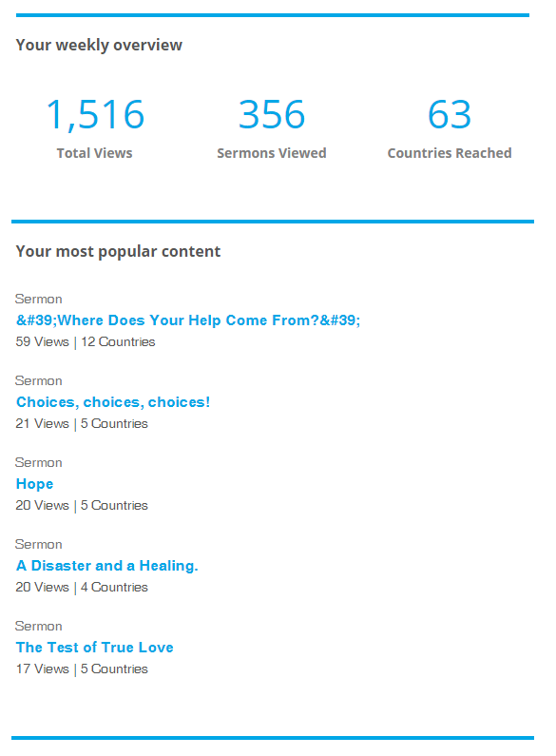
Task: Select the Total Views label
Action: coord(94,153)
